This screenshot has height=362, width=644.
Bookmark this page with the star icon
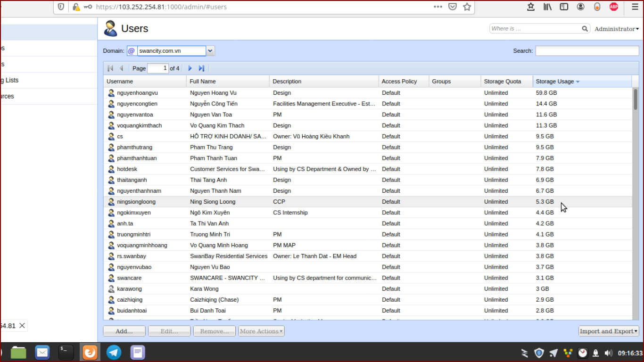pos(467,7)
